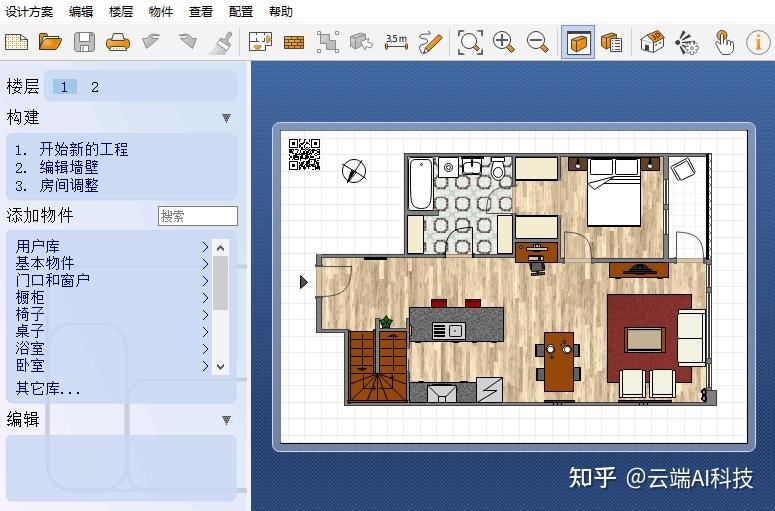This screenshot has height=511, width=775.
Task: Click the redo arrow icon
Action: click(187, 41)
